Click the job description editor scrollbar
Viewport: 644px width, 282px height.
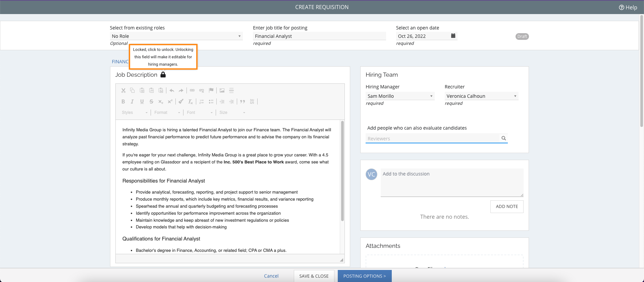[x=342, y=171]
